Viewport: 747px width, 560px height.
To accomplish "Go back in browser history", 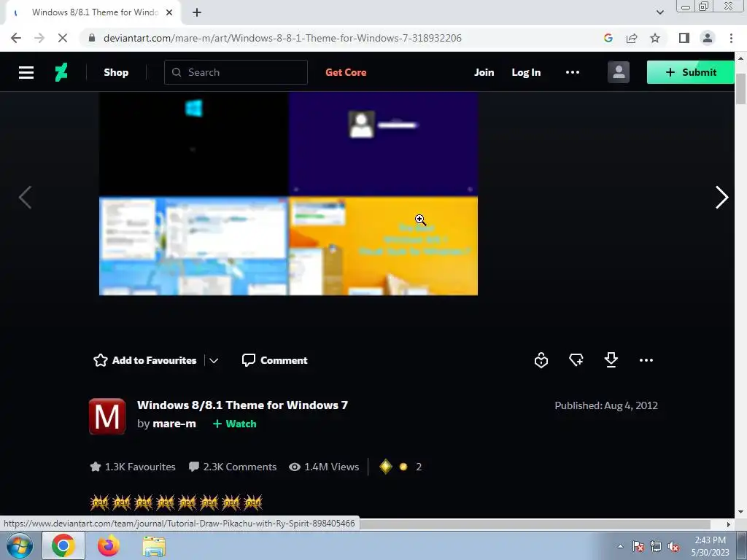I will pyautogui.click(x=16, y=38).
